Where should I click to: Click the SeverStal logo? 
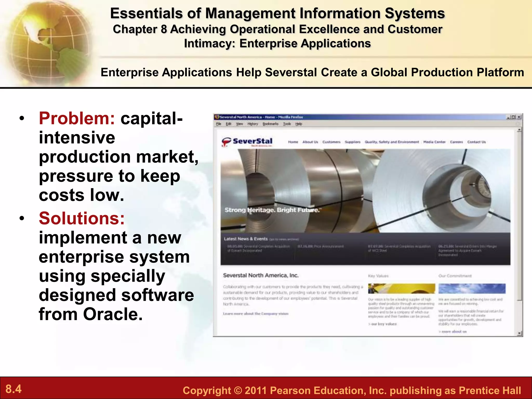(x=247, y=142)
